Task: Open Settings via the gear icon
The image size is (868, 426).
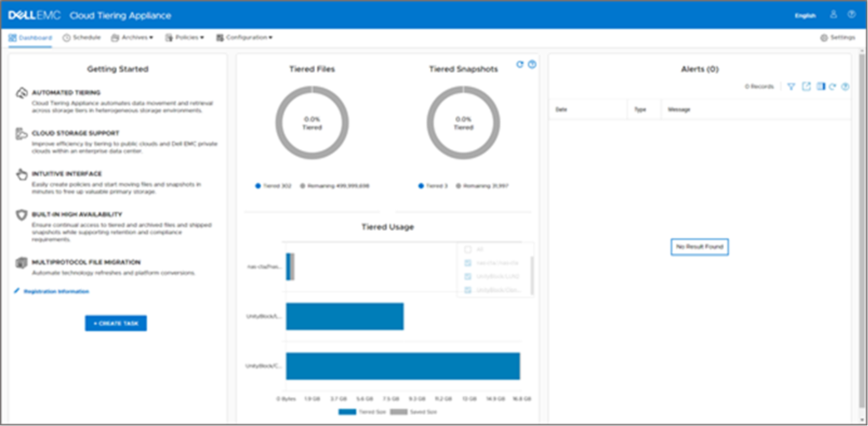Action: (824, 38)
